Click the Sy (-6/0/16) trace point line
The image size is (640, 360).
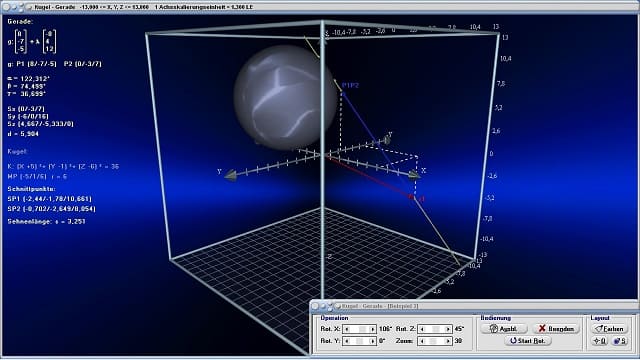click(28, 116)
